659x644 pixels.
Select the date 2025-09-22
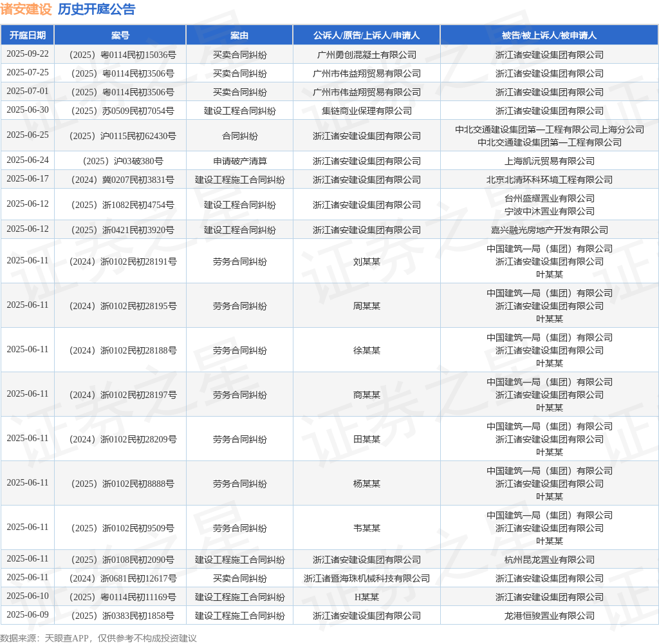[27, 54]
